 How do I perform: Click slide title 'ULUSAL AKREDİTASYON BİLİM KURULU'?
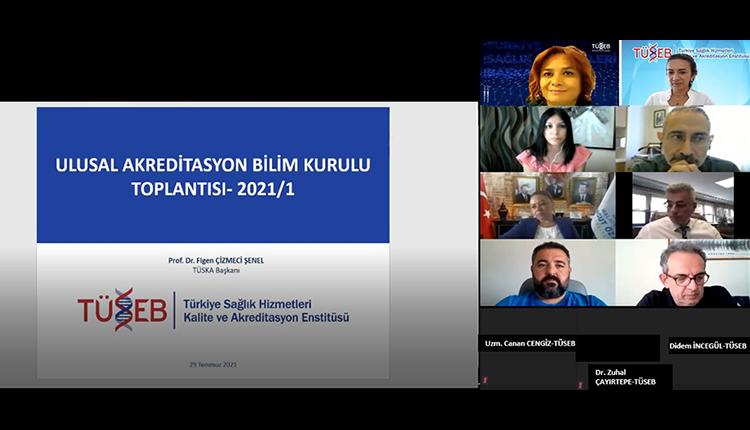(213, 165)
